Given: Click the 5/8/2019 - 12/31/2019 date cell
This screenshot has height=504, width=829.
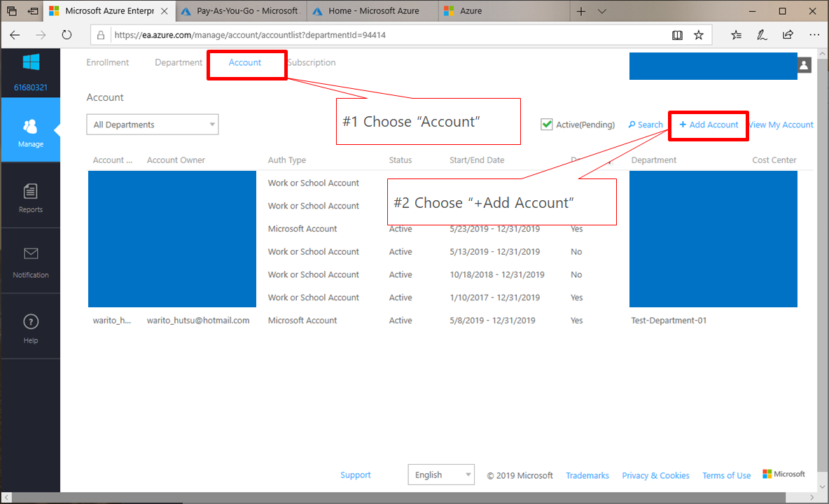Looking at the screenshot, I should point(492,321).
